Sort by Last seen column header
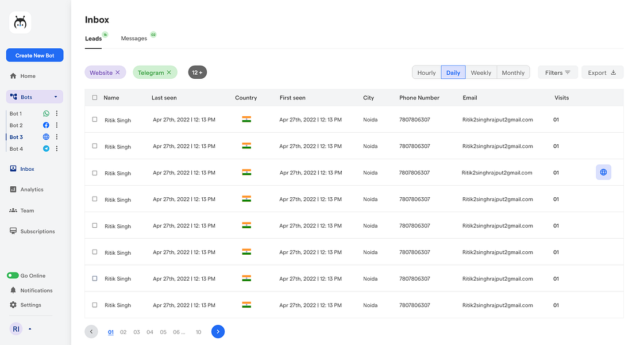The image size is (644, 345). click(x=164, y=97)
